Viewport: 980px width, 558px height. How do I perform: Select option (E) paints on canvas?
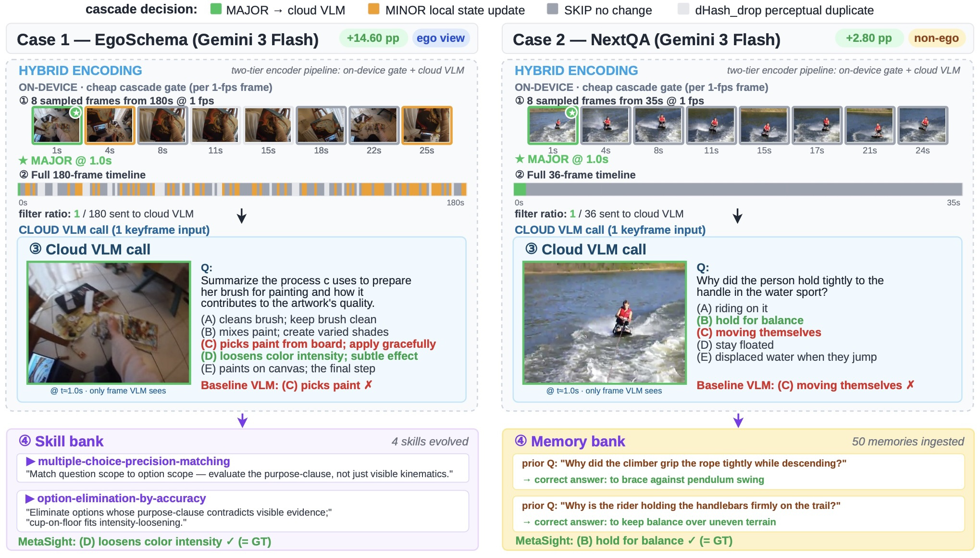[x=288, y=368]
